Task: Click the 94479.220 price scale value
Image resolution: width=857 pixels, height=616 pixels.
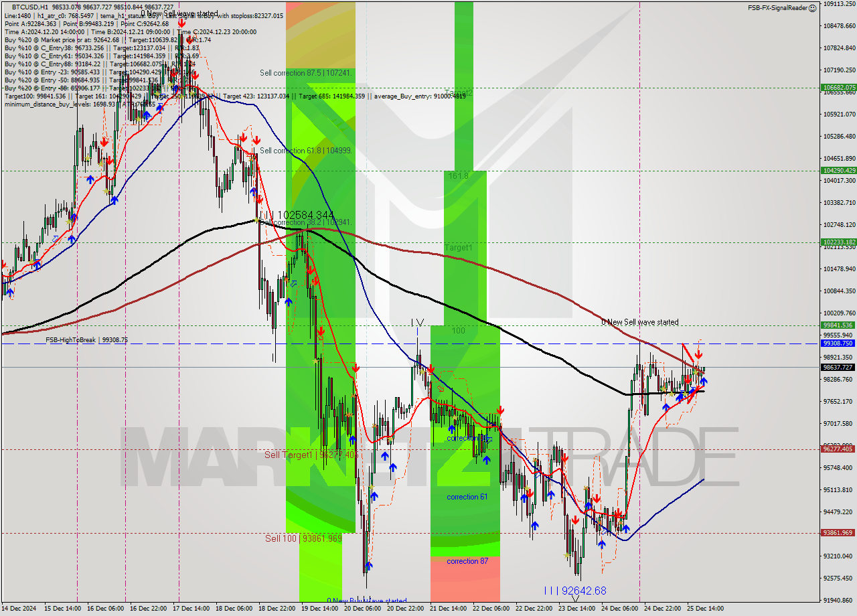Action: tap(839, 512)
